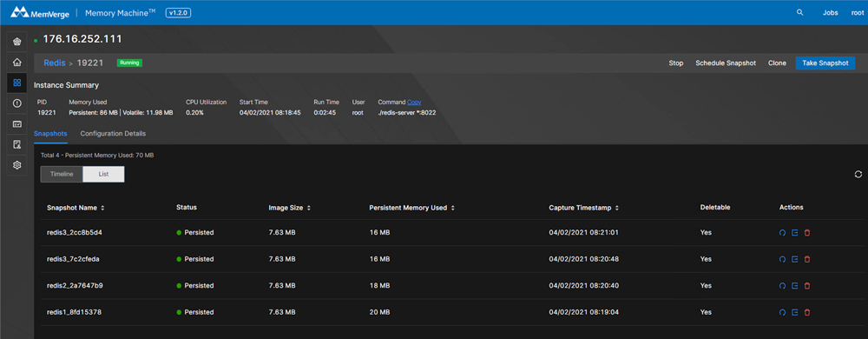Click 19221 in the breadcrumb
Screen dimensions: 868x339
click(90, 63)
